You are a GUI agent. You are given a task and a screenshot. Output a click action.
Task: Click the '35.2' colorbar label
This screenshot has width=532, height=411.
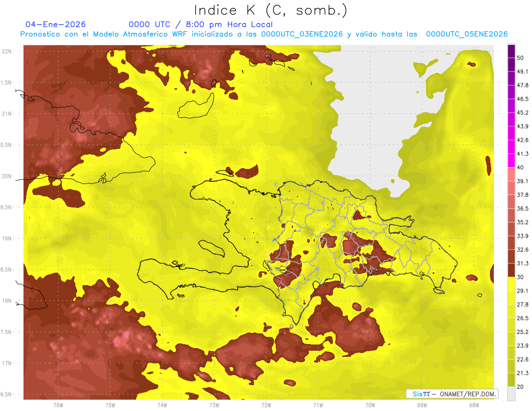pos(523,222)
